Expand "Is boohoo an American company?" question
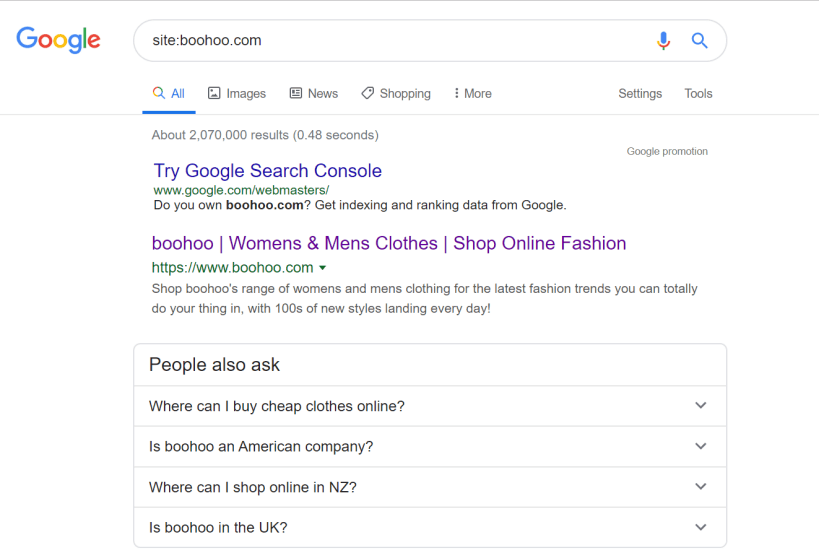Image resolution: width=820 pixels, height=554 pixels. 430,446
